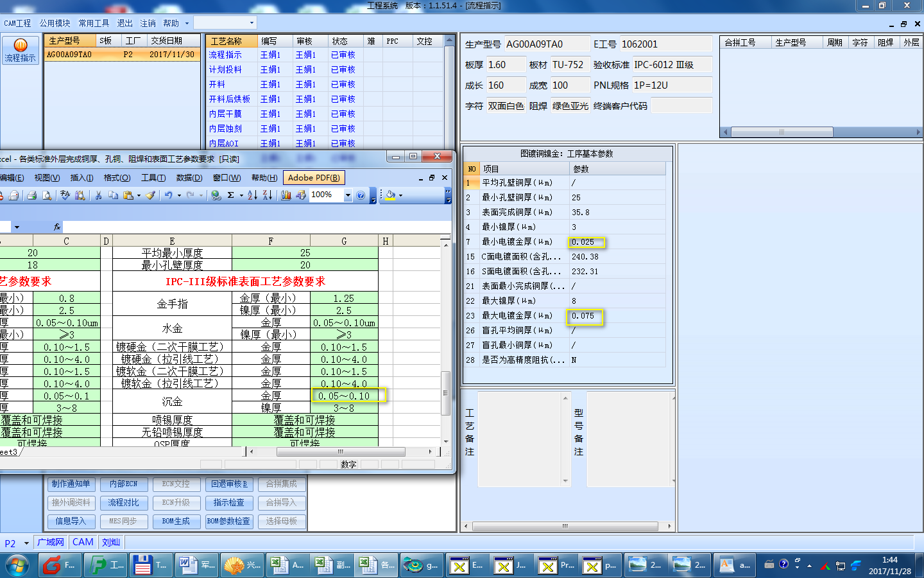Click the 流程对比 button

coord(123,503)
